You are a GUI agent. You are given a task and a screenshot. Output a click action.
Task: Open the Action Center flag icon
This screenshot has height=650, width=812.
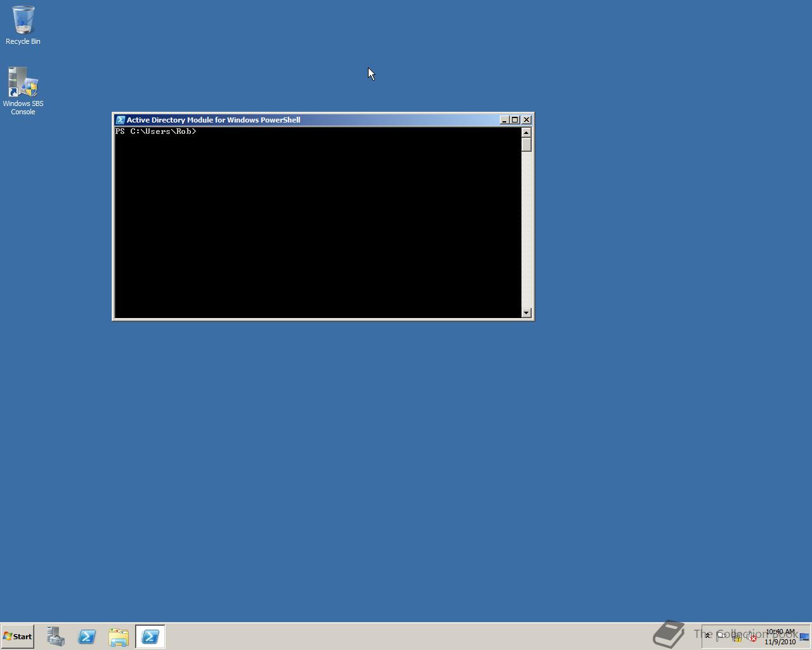pos(721,636)
